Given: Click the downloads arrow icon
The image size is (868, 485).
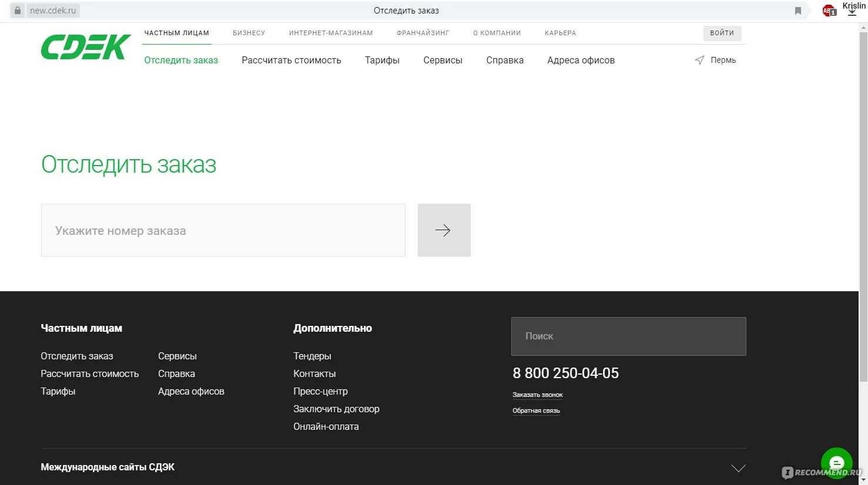Looking at the screenshot, I should tap(852, 12).
